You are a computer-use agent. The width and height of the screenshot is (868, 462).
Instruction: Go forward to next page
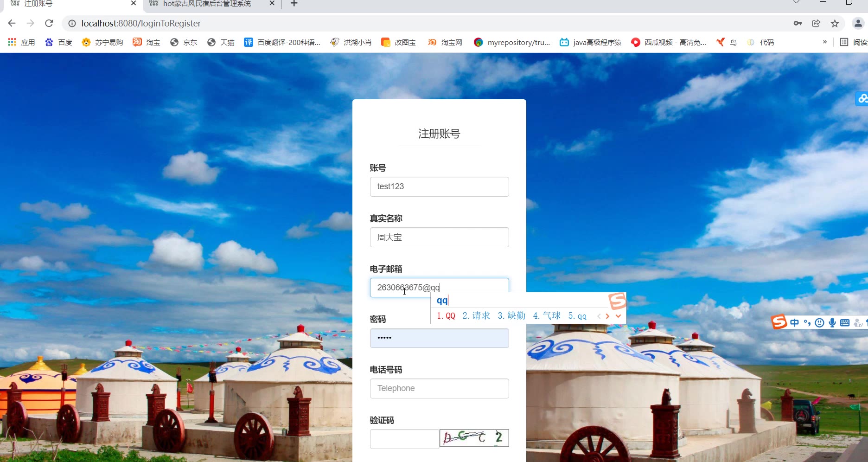point(30,23)
